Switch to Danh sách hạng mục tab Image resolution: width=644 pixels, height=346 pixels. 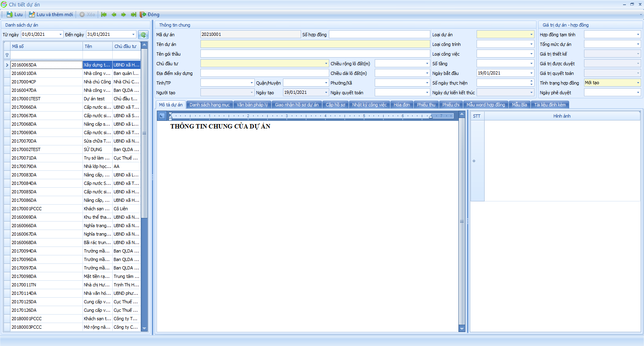pyautogui.click(x=210, y=105)
